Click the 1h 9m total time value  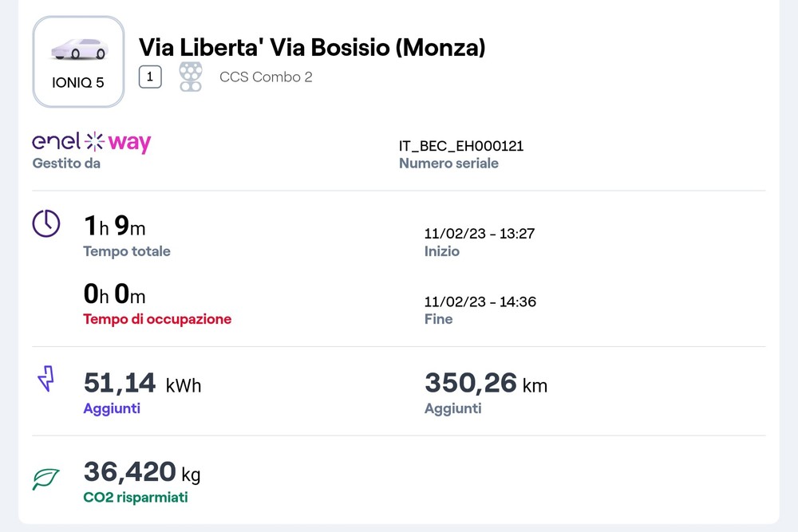[114, 225]
